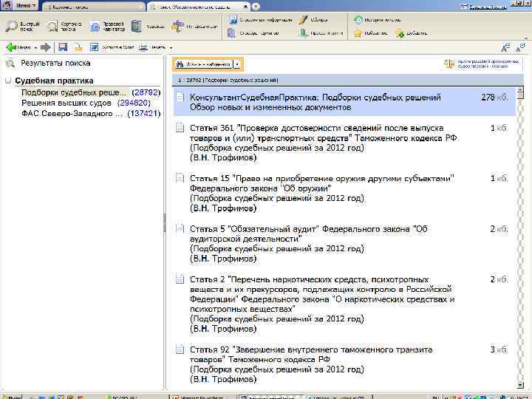Open the Искать в найденном dropdown arrow

click(237, 64)
